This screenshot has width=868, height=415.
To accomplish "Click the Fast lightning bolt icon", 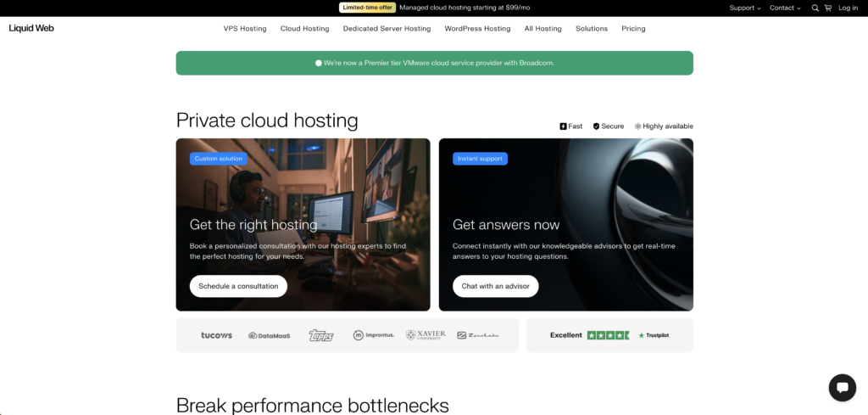I will (x=563, y=126).
